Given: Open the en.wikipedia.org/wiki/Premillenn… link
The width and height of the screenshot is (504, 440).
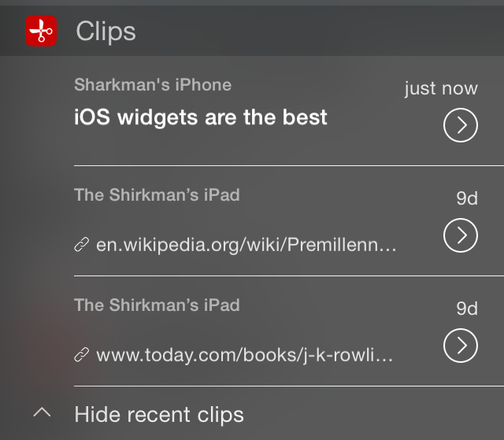Looking at the screenshot, I should pos(246,245).
